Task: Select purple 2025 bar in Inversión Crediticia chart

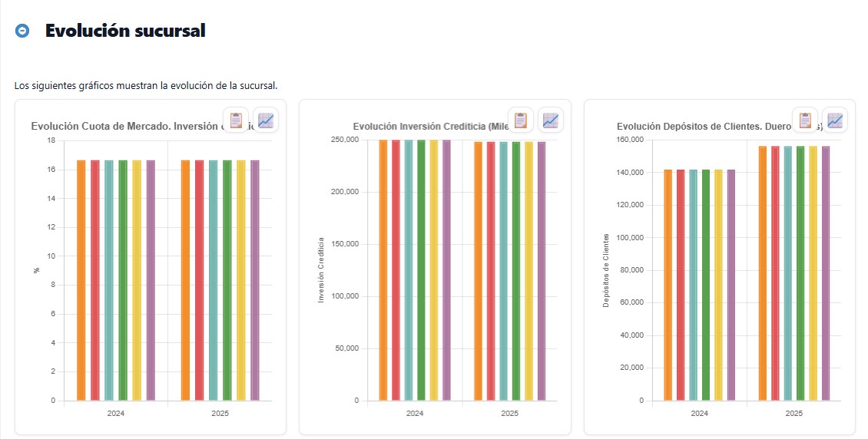Action: [542, 271]
